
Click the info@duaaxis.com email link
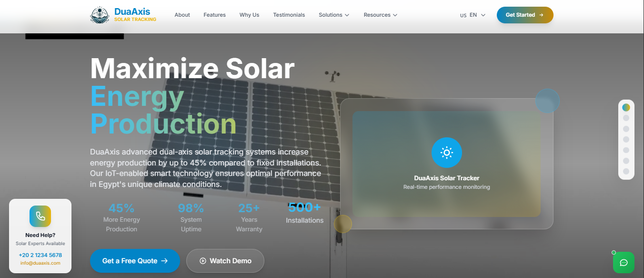click(x=40, y=263)
